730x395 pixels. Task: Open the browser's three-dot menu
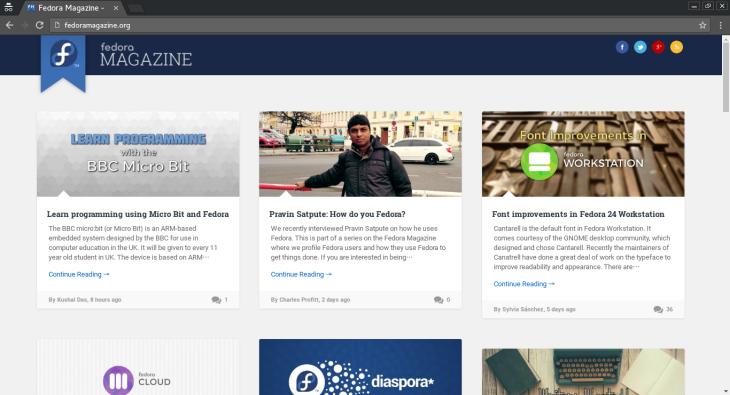[721, 25]
